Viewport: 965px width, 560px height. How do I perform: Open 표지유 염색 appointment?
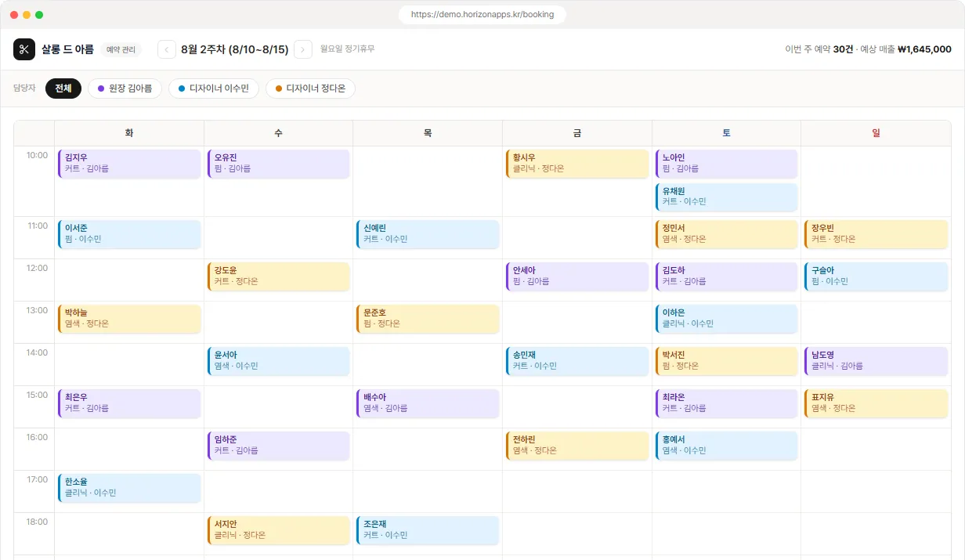pos(876,403)
